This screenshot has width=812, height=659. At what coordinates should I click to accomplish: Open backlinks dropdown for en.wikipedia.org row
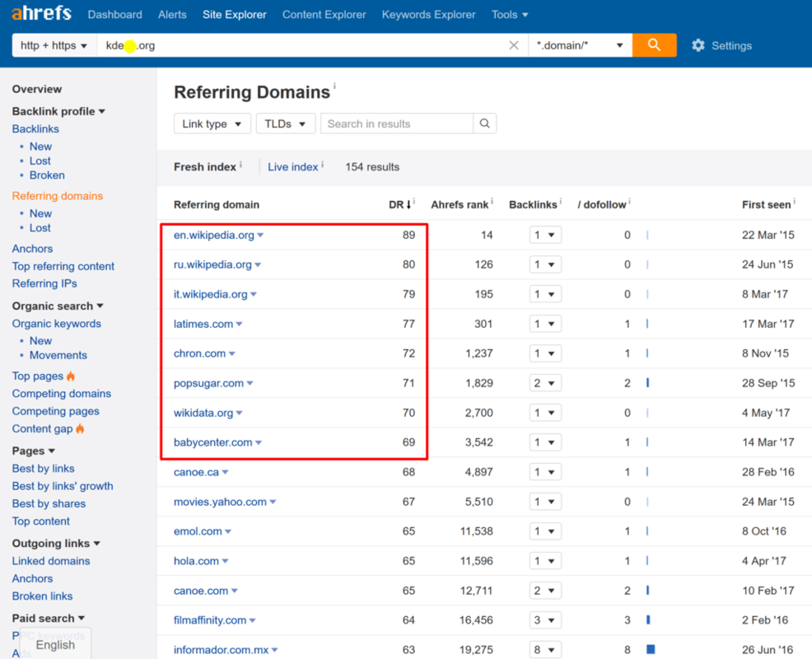[545, 236]
